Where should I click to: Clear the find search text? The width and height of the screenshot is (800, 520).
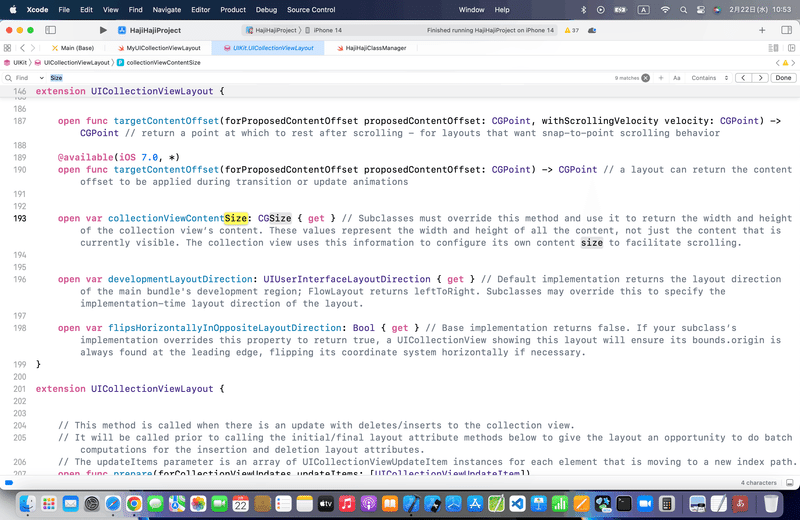point(645,78)
